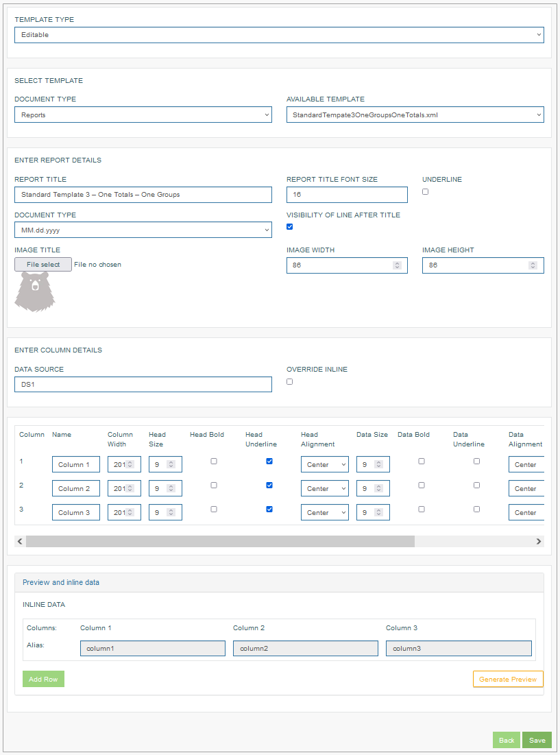
Task: Adjust Data Size stepper for column 3
Action: tap(378, 513)
